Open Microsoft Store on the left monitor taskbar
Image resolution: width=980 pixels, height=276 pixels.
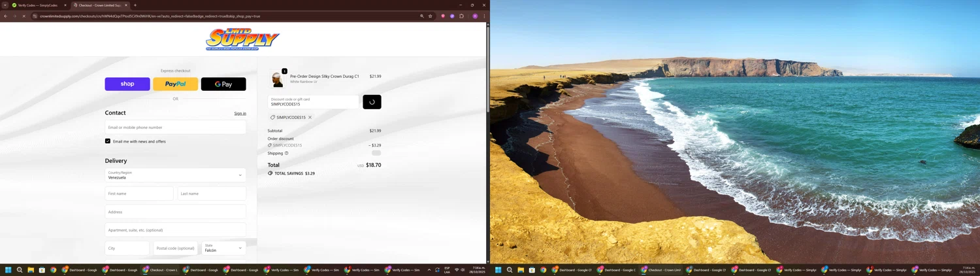pos(42,269)
